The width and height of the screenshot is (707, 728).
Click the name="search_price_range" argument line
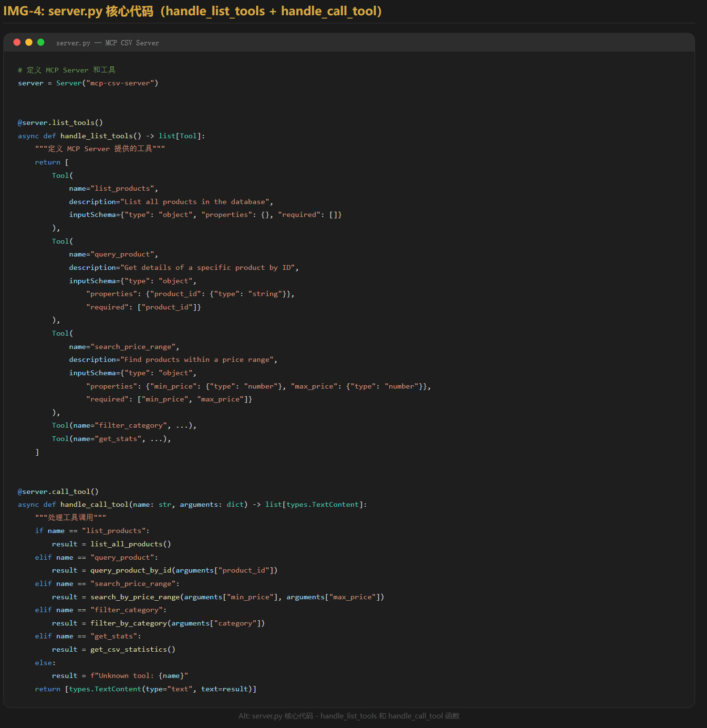(x=124, y=347)
